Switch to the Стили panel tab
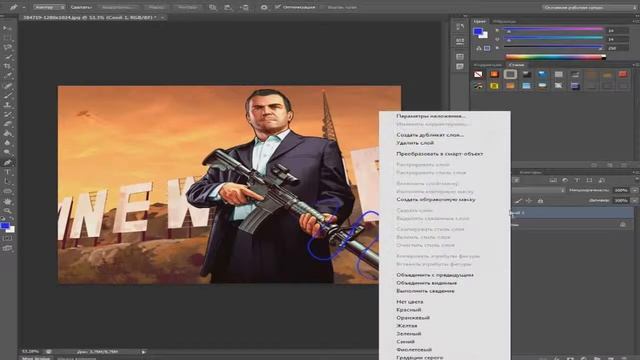This screenshot has height=360, width=640. coord(516,65)
